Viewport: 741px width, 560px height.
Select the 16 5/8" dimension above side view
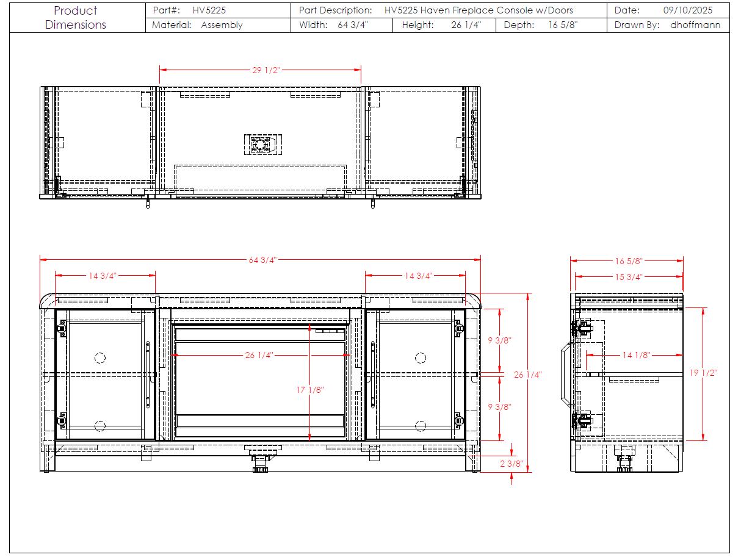coord(628,261)
